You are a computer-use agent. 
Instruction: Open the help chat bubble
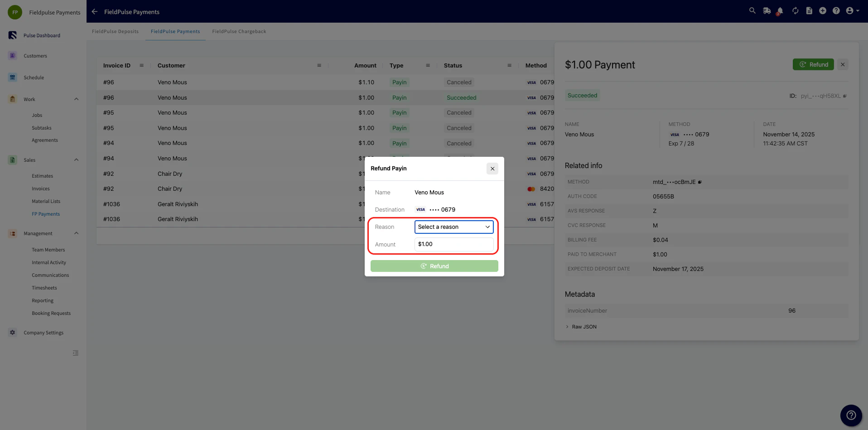tap(851, 415)
